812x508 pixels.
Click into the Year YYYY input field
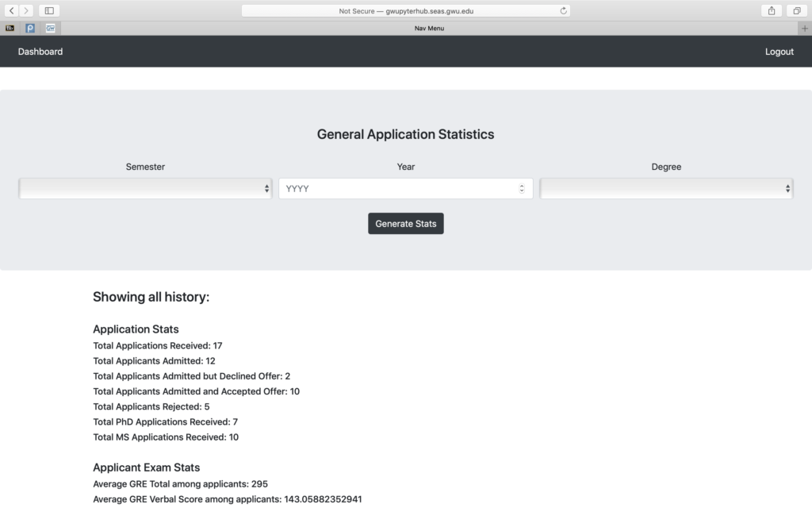coord(396,189)
